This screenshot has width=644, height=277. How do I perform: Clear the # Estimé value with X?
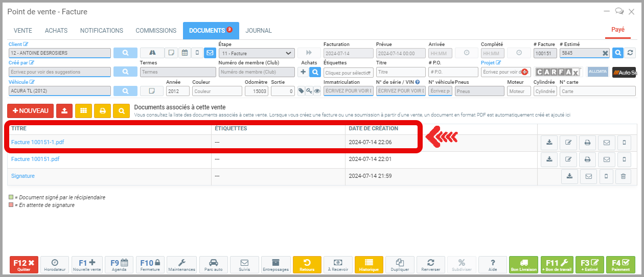coord(605,53)
